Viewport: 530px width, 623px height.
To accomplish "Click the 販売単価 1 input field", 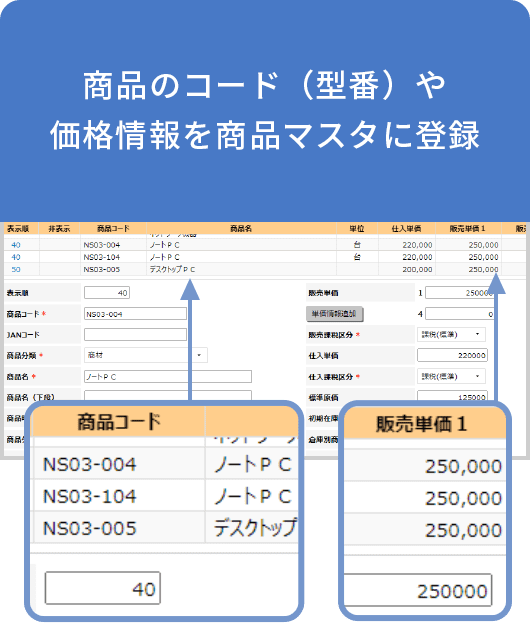I will click(x=459, y=293).
